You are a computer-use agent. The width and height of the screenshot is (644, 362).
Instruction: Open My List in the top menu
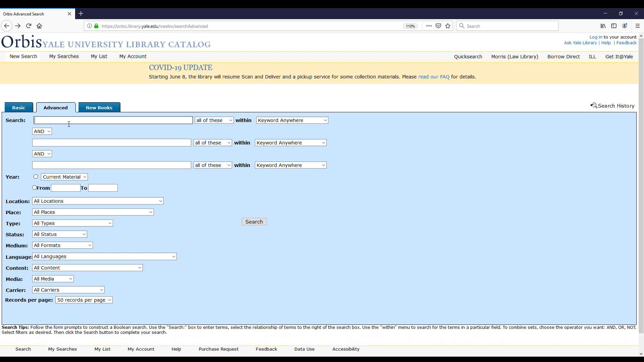pyautogui.click(x=99, y=56)
